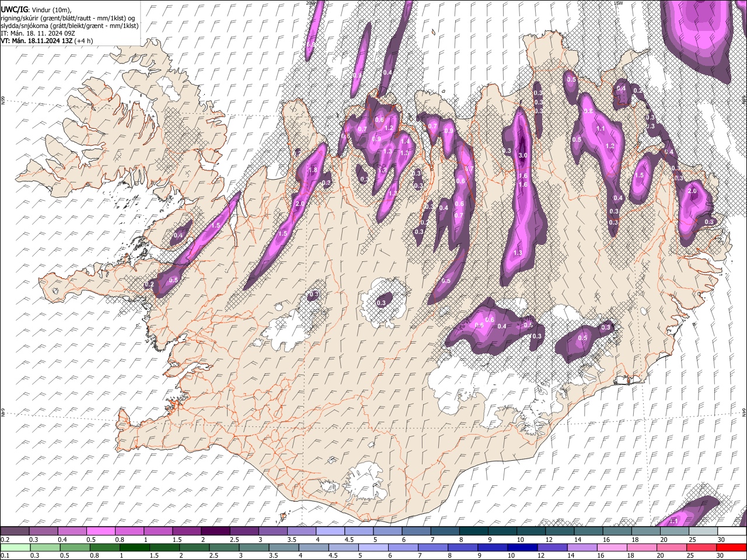Click the '0.8' snowfall value on the map
Image resolution: width=747 pixels, height=560 pixels.
coord(588,111)
